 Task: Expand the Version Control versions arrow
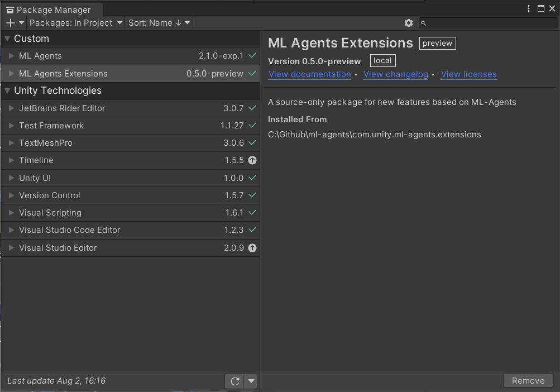pos(11,195)
